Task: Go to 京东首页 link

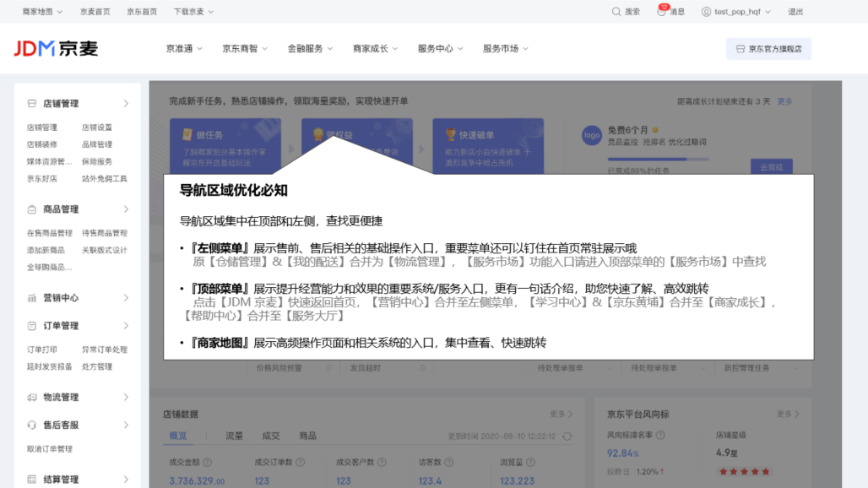Action: coord(142,12)
